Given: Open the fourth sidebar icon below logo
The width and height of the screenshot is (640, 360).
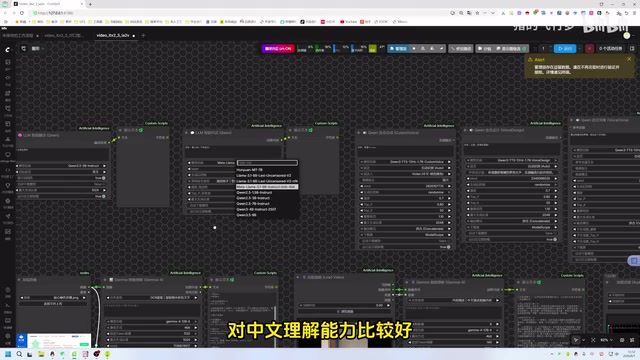Looking at the screenshot, I should click(x=7, y=108).
